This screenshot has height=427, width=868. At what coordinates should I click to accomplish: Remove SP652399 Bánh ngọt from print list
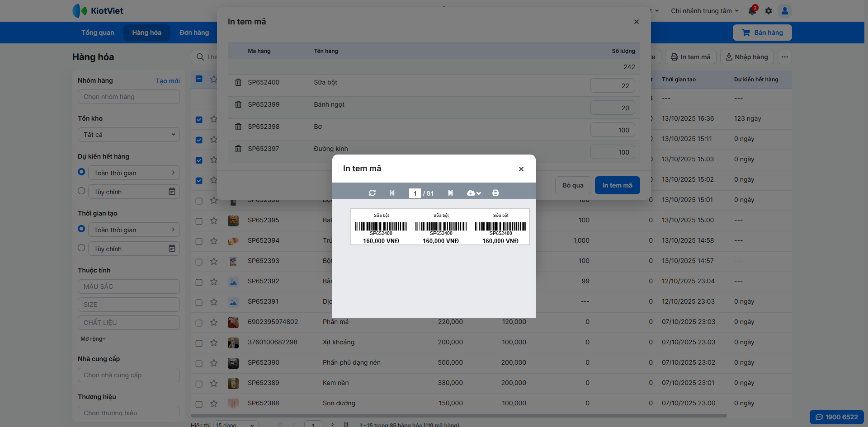238,104
